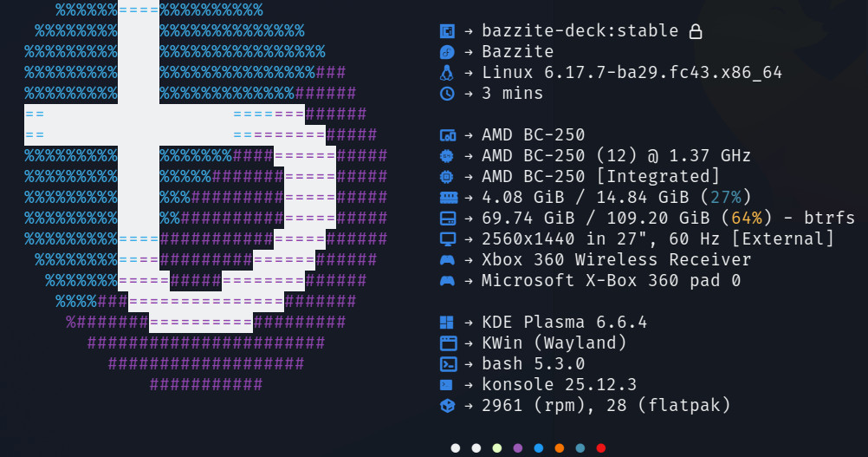
Task: Click the Fedora logo icon beside Bazzite
Action: pos(447,52)
